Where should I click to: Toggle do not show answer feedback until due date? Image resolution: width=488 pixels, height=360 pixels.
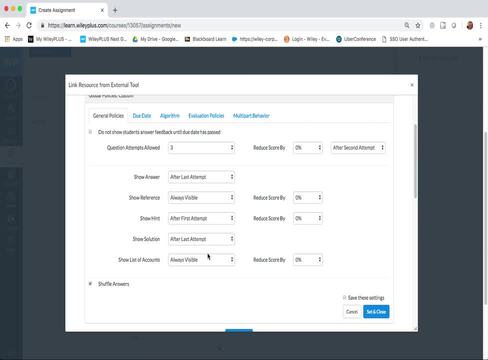tap(90, 132)
